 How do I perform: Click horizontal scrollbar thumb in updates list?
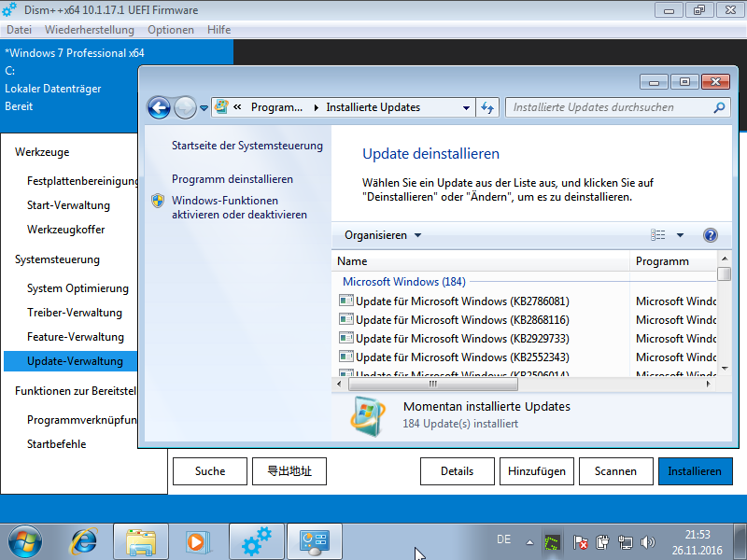(x=432, y=384)
